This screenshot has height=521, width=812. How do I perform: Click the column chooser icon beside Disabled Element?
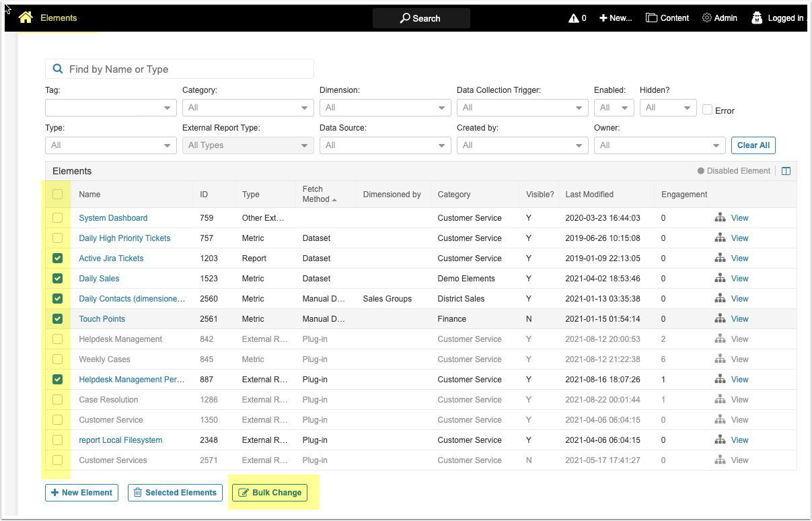[786, 171]
